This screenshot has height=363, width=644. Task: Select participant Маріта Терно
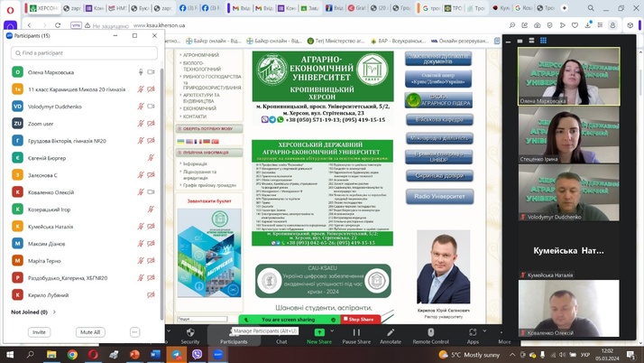[x=84, y=261]
